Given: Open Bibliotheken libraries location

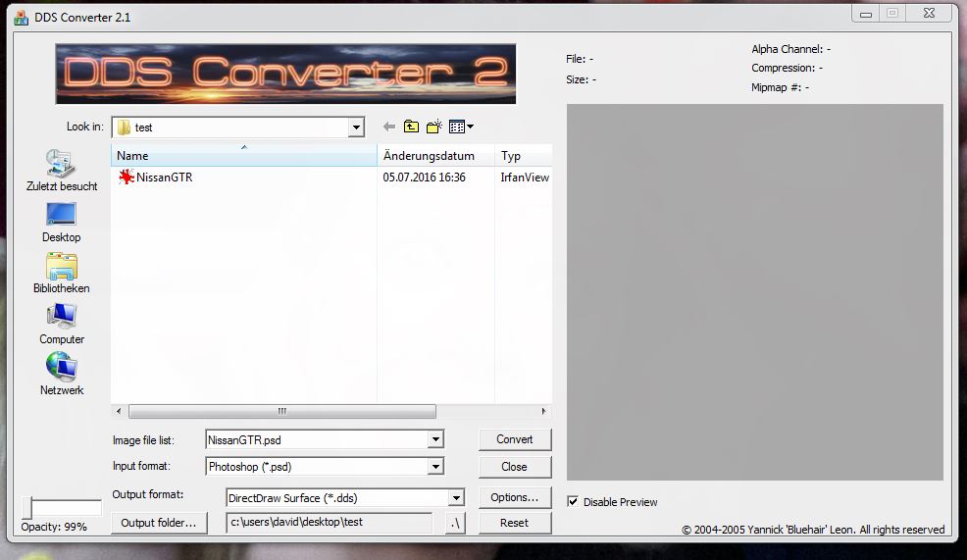Looking at the screenshot, I should [x=61, y=273].
